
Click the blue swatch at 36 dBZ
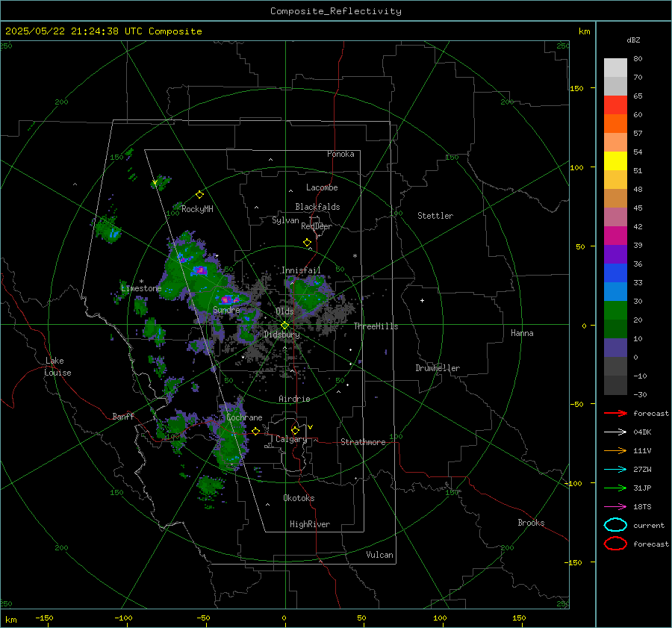tap(615, 273)
